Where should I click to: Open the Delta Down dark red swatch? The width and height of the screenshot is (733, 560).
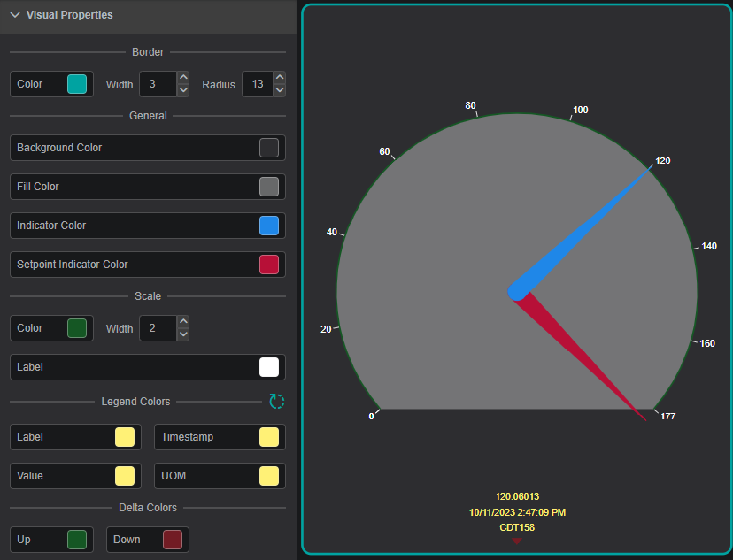pos(173,540)
